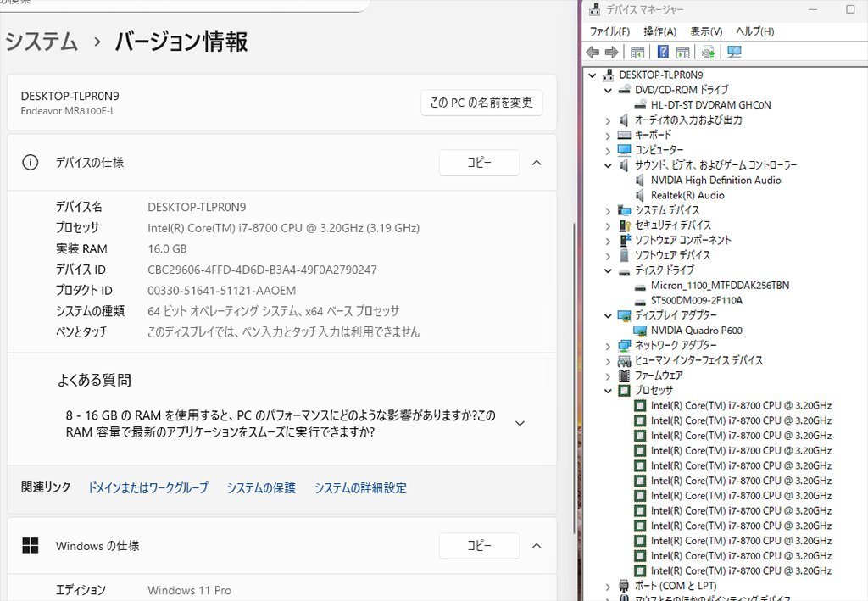Expand the RAM performance FAQ question
The image size is (868, 601).
point(520,423)
